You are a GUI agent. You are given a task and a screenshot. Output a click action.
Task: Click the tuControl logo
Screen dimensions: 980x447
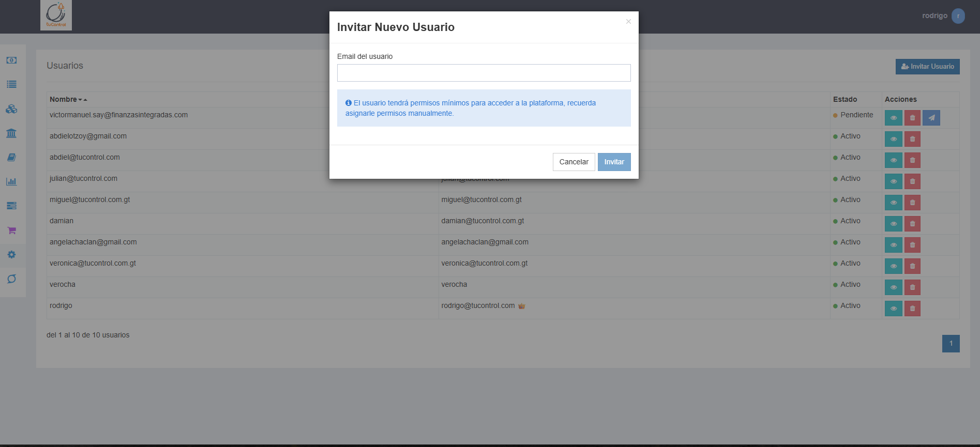click(56, 15)
